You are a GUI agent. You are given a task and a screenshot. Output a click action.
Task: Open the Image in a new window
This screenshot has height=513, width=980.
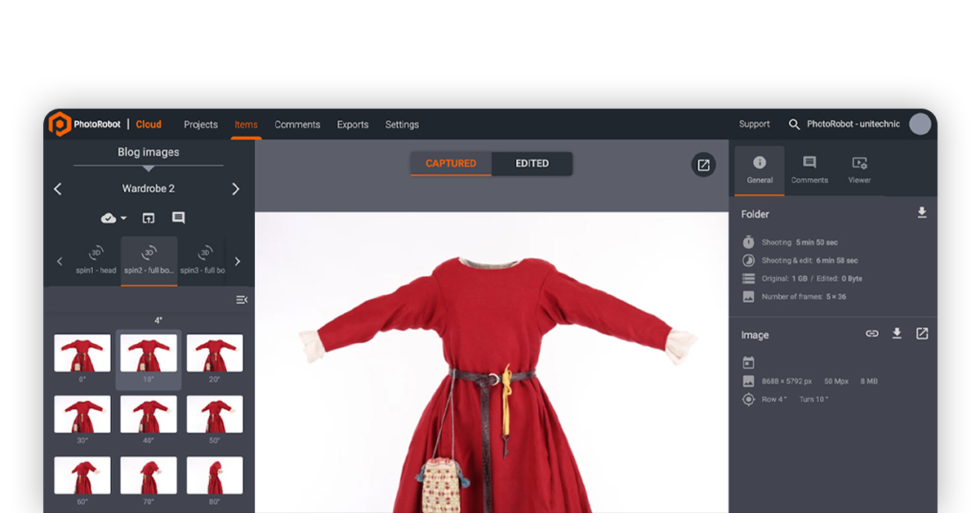pyautogui.click(x=922, y=333)
